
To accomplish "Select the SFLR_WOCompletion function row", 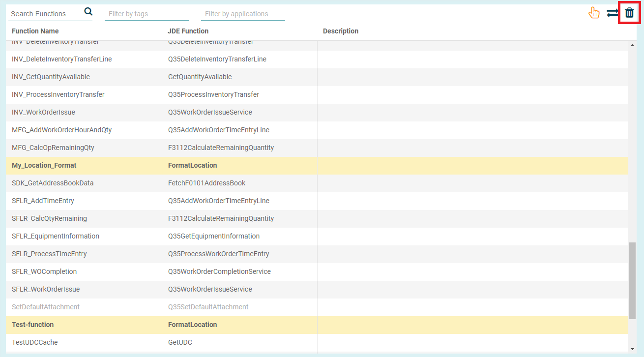I will (44, 271).
